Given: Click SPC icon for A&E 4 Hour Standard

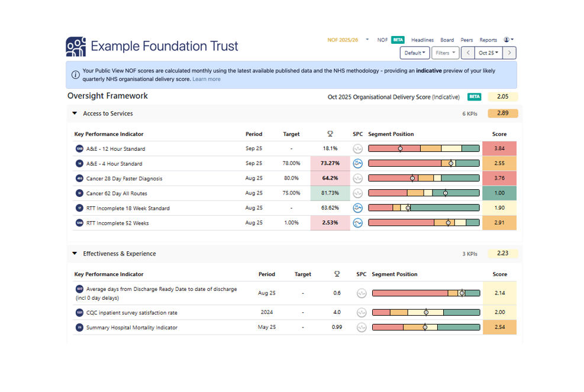Looking at the screenshot, I should pyautogui.click(x=357, y=164).
